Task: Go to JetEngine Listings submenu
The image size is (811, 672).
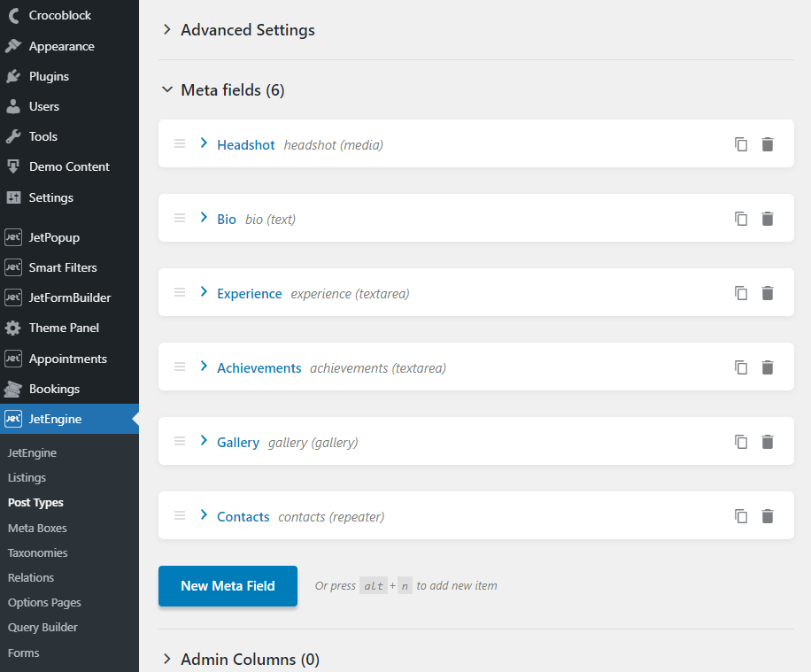Action: click(27, 477)
